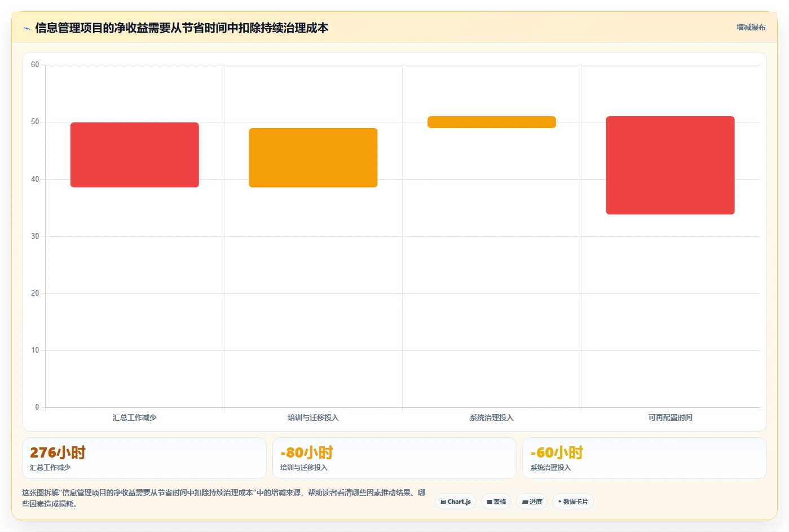Click the 表格 tag
789x532 pixels.
coord(496,502)
